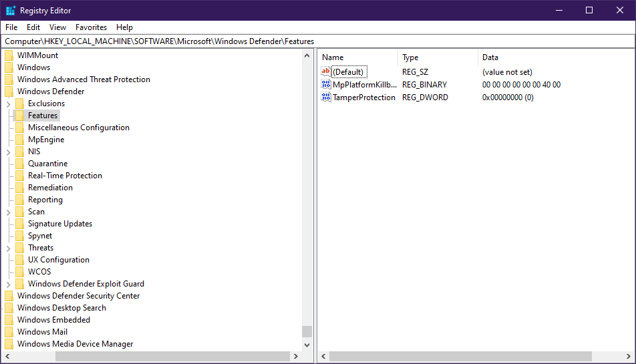
Task: Select the Windows Defender Exploit Guard key label
Action: [86, 284]
